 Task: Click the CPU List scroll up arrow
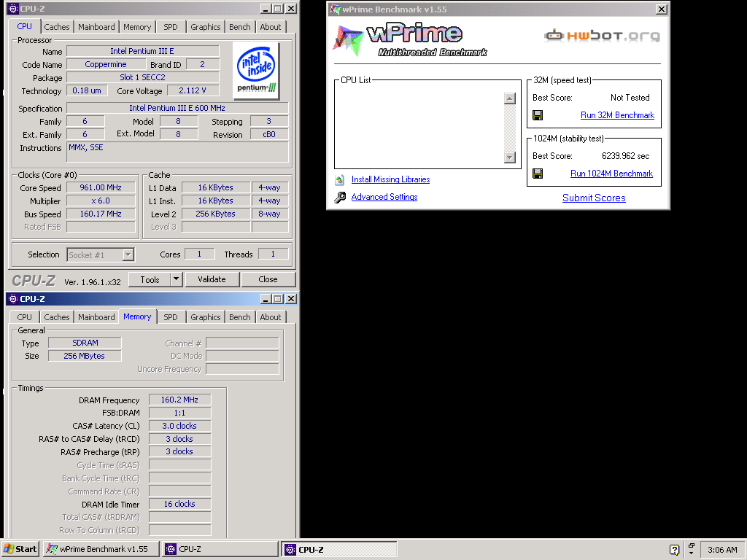coord(510,98)
